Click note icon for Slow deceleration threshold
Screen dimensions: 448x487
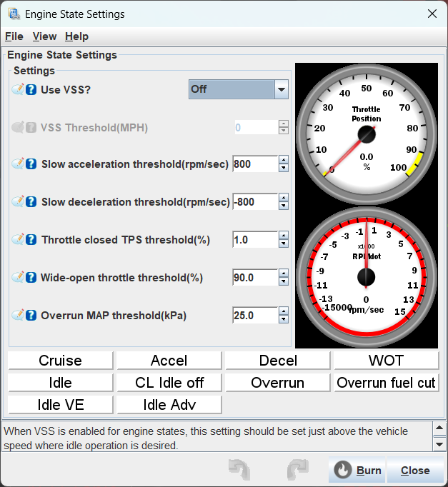pyautogui.click(x=18, y=202)
